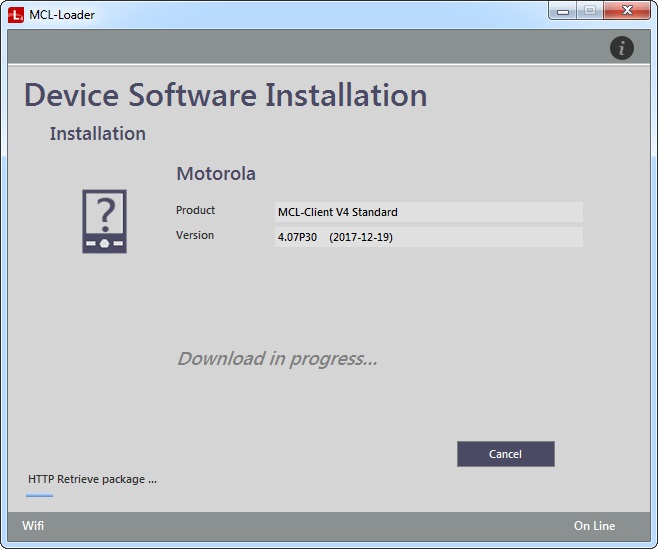Click the 'Product' label

[x=195, y=210]
